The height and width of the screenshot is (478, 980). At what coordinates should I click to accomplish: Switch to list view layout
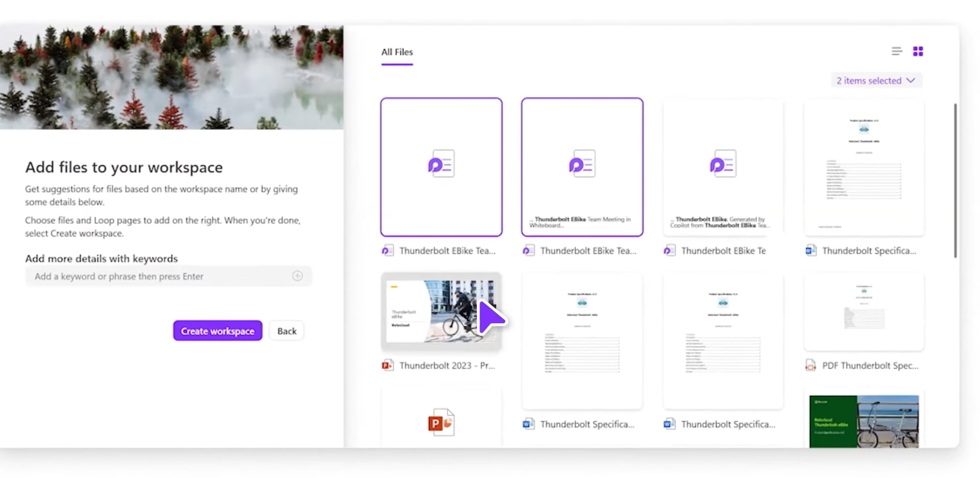point(896,51)
